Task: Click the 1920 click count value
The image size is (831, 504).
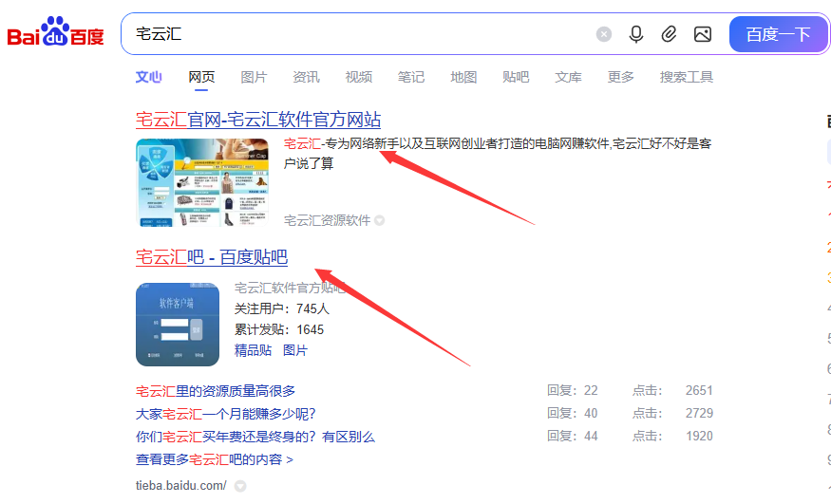Action: [699, 437]
